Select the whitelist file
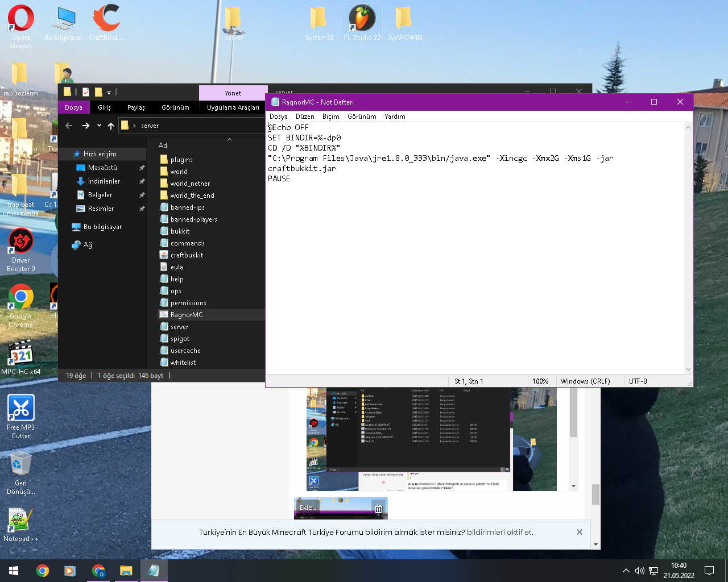728x582 pixels. pos(183,363)
